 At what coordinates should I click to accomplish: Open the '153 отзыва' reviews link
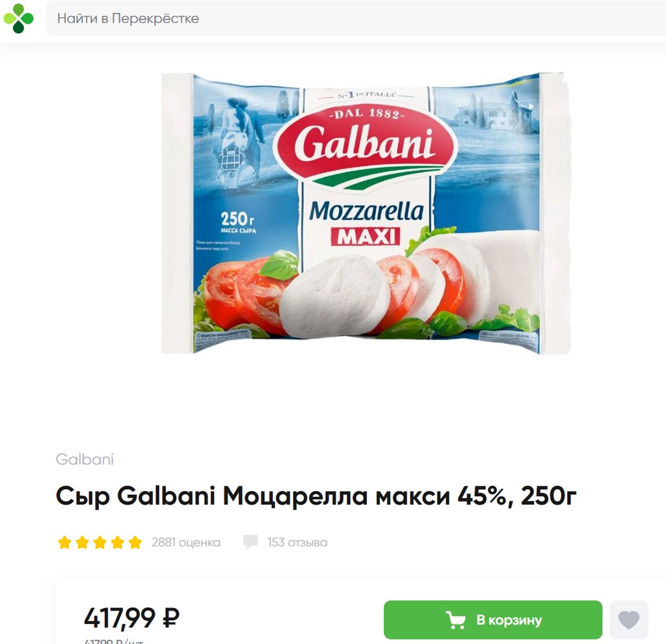pyautogui.click(x=297, y=543)
